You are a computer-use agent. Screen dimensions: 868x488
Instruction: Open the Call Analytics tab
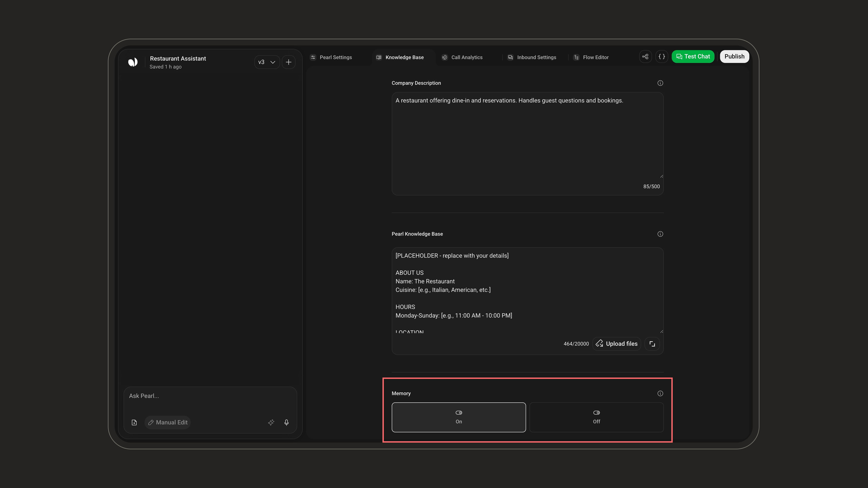pyautogui.click(x=462, y=57)
